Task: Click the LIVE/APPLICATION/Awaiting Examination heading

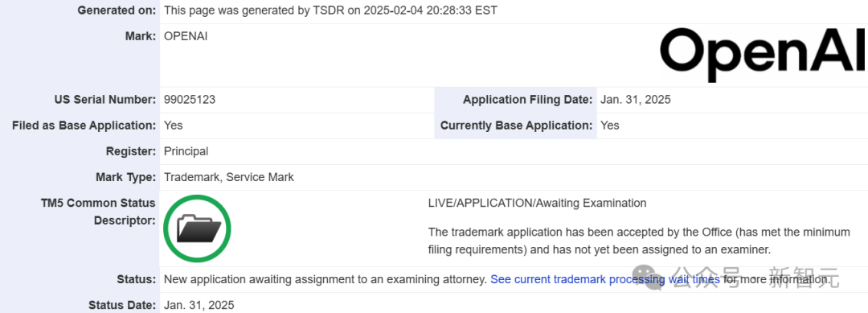Action: pyautogui.click(x=537, y=203)
